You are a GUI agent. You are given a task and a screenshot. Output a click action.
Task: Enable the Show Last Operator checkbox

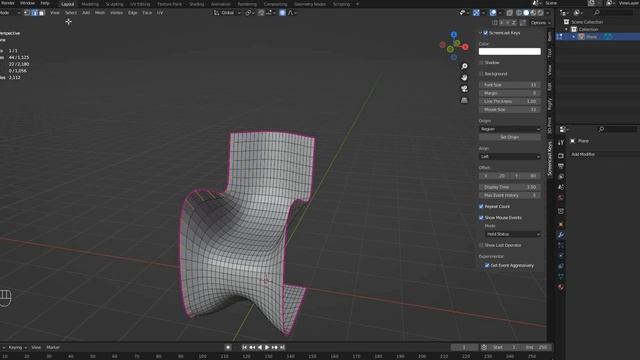481,245
